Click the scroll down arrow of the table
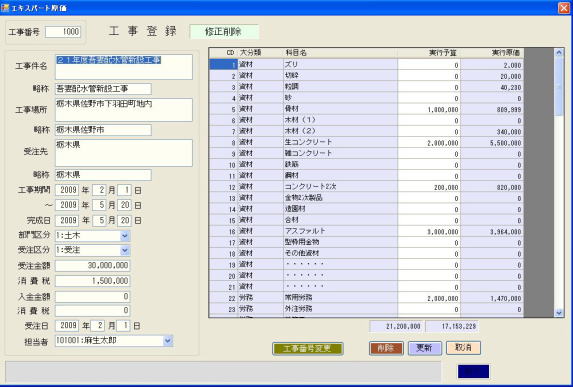 [x=559, y=312]
